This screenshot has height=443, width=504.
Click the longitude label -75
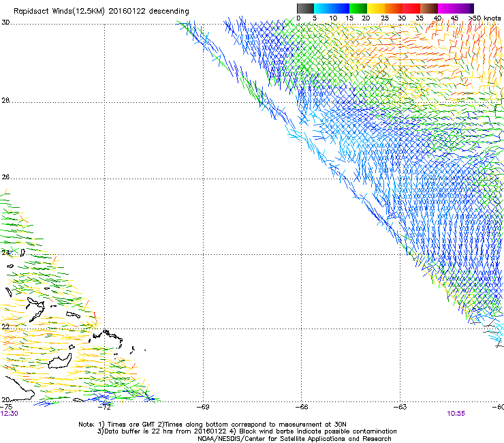tap(6, 407)
